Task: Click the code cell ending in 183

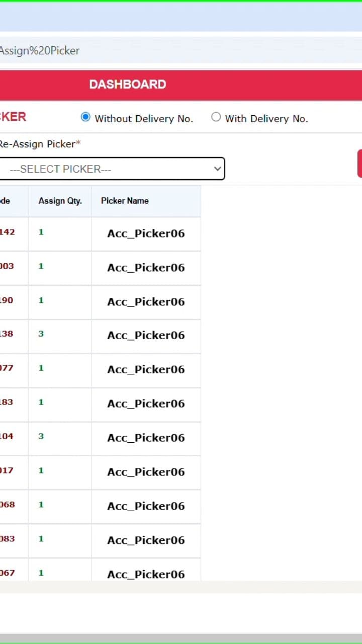Action: point(7,402)
